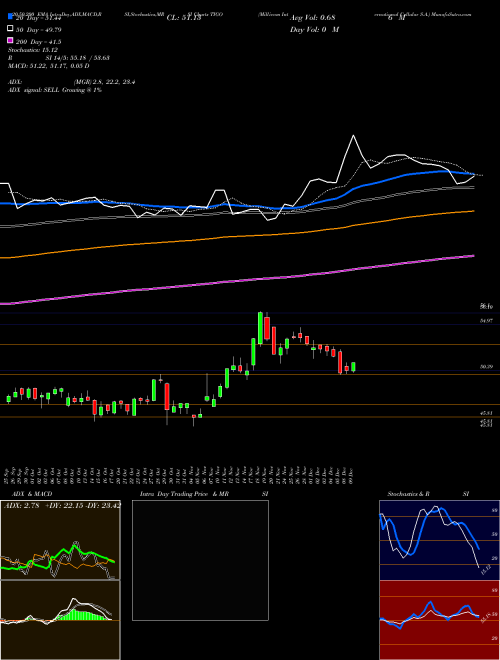Click the 15.12 value at Stochastics line end
The height and width of the screenshot is (660, 500).
pos(486,570)
